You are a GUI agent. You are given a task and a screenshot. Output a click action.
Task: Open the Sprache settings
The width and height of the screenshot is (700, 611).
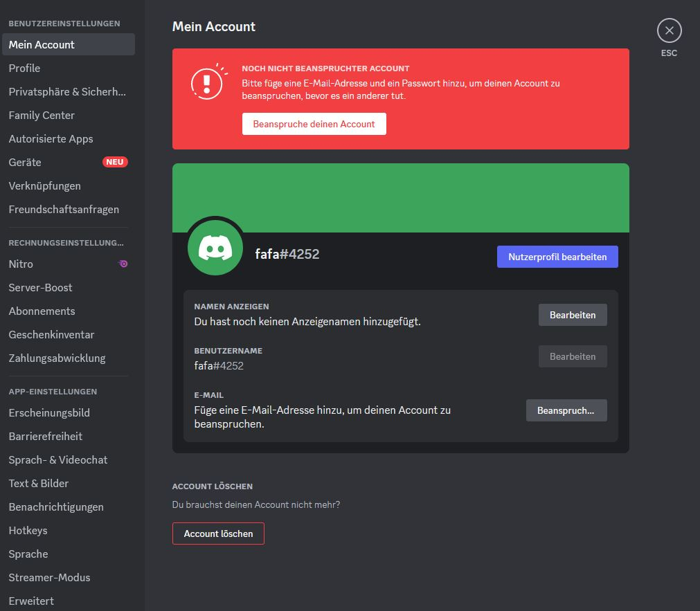[x=69, y=554]
